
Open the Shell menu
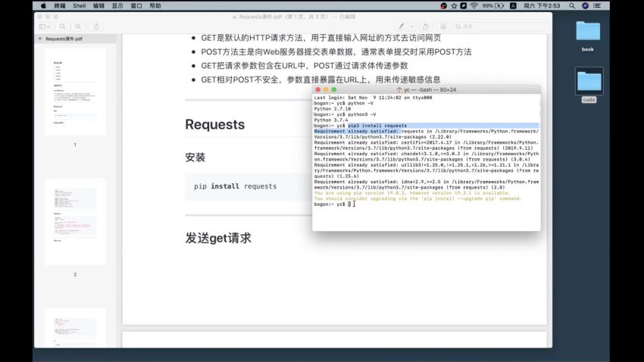[80, 6]
